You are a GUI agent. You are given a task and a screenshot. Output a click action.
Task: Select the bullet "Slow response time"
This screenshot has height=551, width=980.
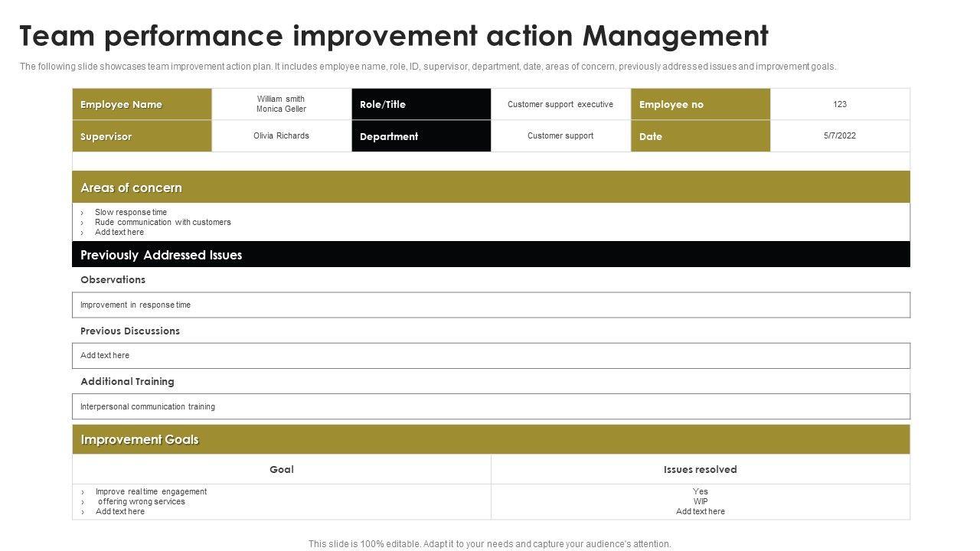click(131, 212)
